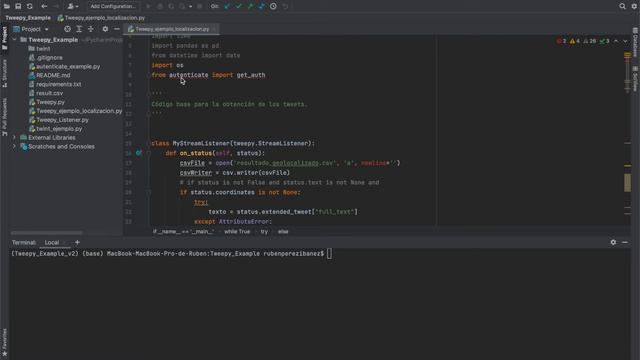
Task: Click '__main__' breadcrumb below editor
Action: click(x=183, y=231)
